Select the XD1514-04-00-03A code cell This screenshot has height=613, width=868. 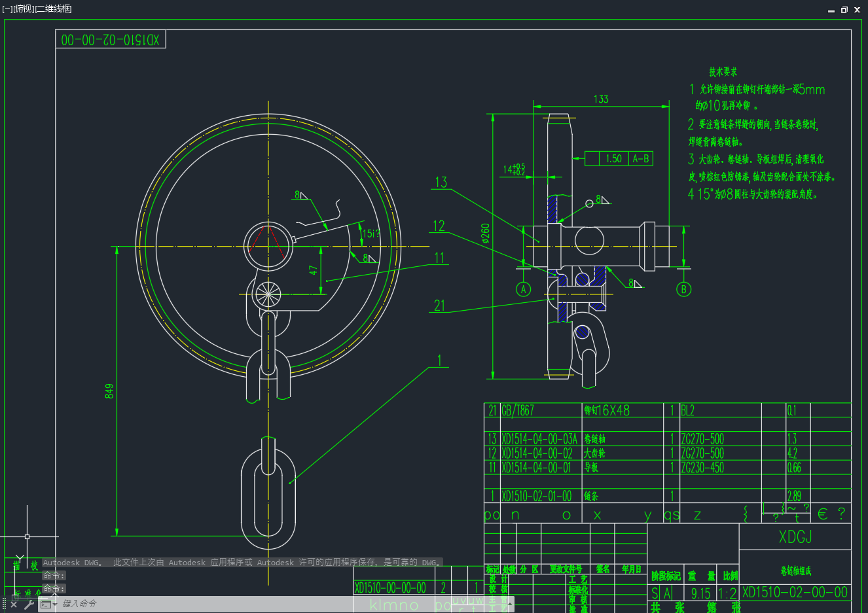(x=541, y=439)
